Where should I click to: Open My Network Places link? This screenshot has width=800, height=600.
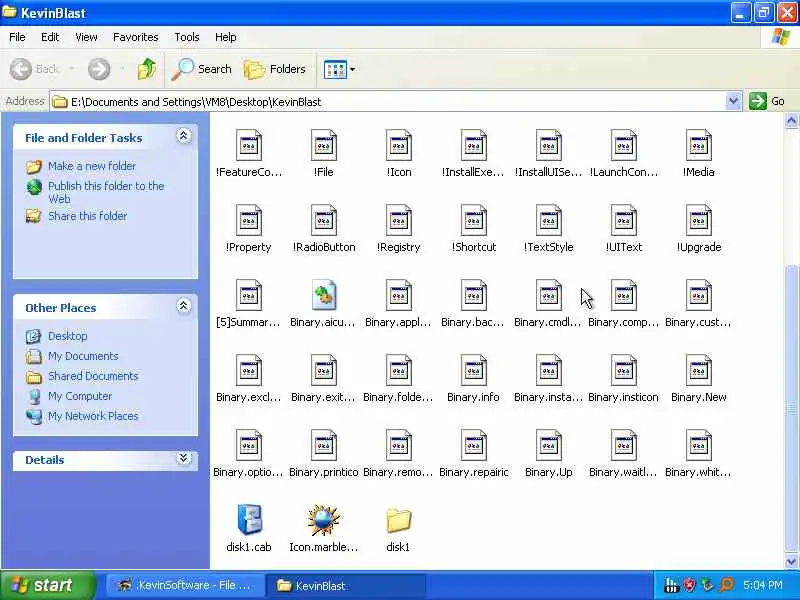click(93, 416)
